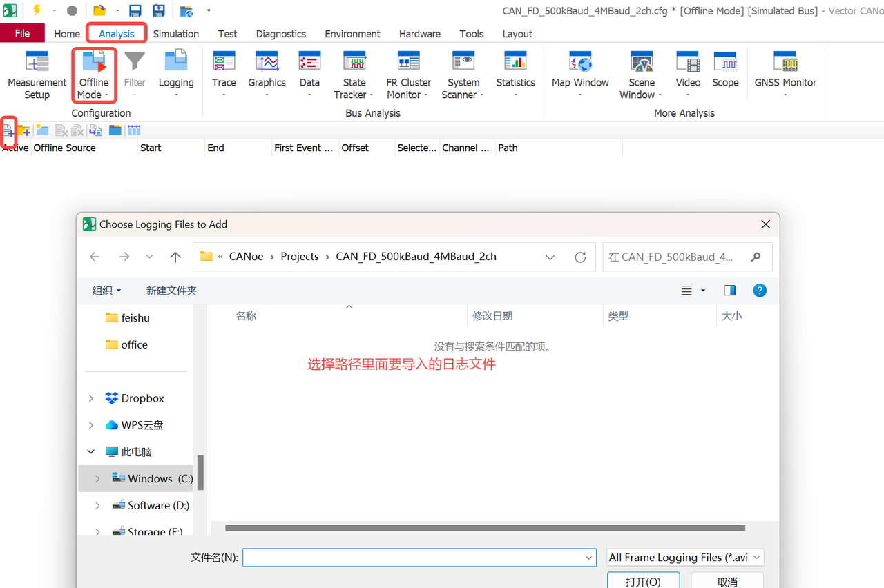Open the quick access toolbar customize dropdown

209,10
